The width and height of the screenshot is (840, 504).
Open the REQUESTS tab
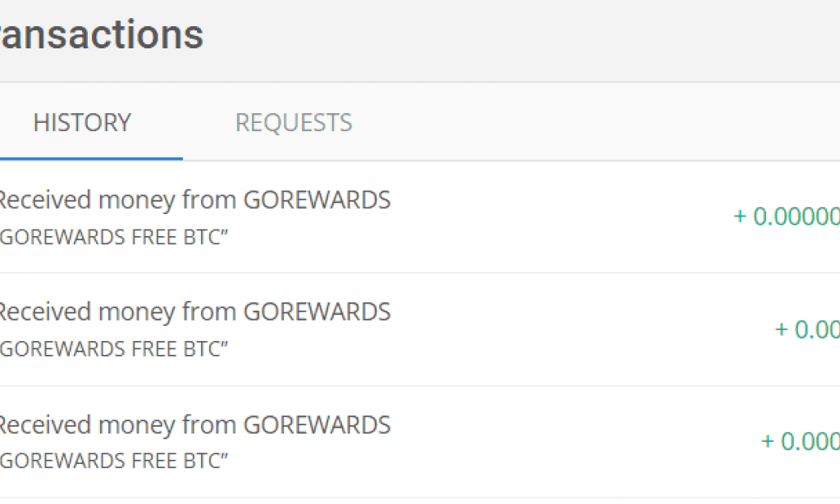point(293,121)
